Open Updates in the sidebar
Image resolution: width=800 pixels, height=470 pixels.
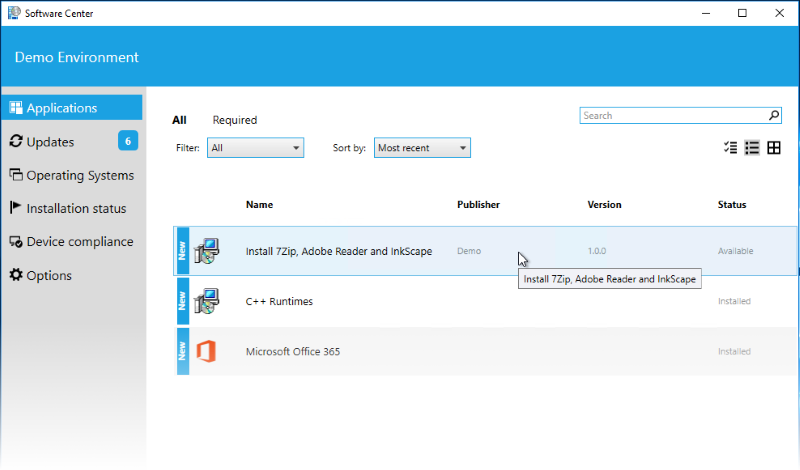coord(50,142)
